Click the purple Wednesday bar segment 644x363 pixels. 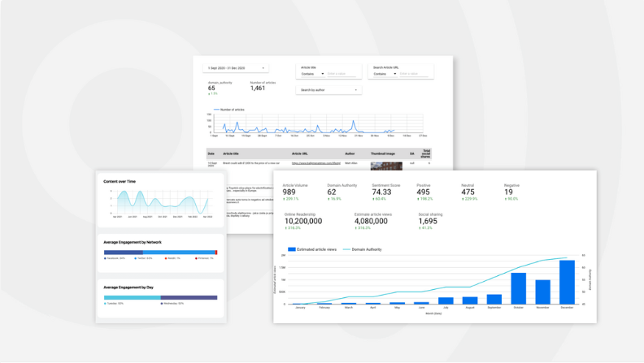[x=189, y=298]
